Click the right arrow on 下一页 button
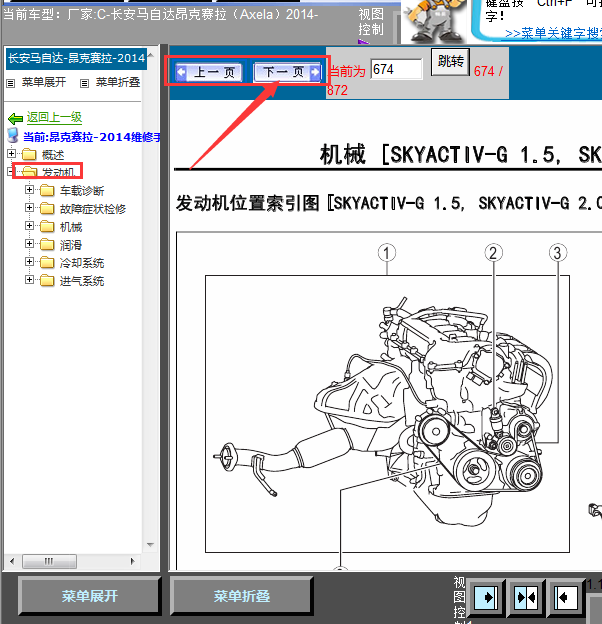The height and width of the screenshot is (624, 602). point(315,72)
